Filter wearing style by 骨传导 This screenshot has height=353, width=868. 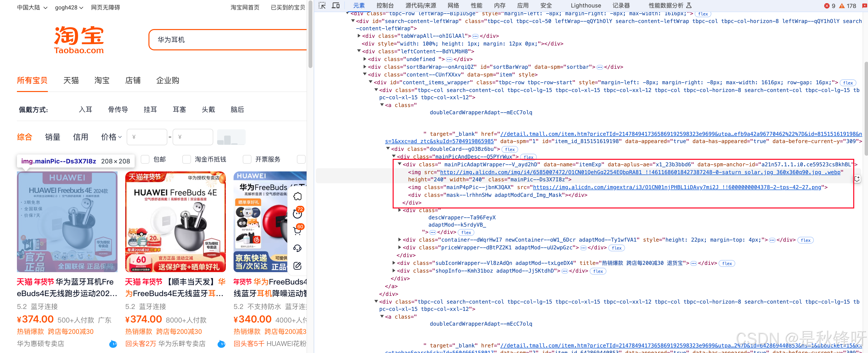(118, 110)
